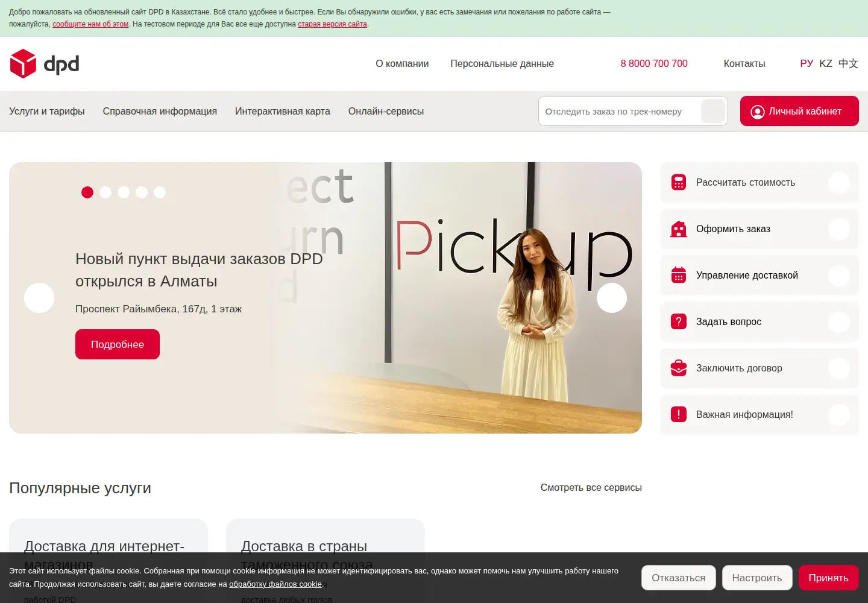Select the second carousel dot

105,192
